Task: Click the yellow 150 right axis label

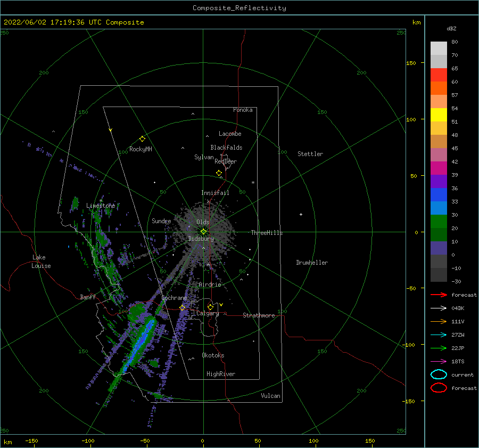Action: (411, 63)
